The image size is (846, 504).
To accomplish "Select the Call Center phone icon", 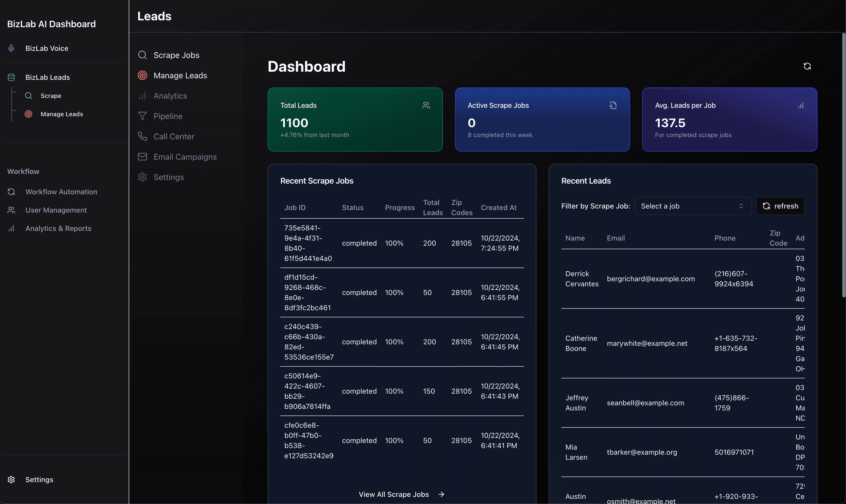I will [142, 136].
